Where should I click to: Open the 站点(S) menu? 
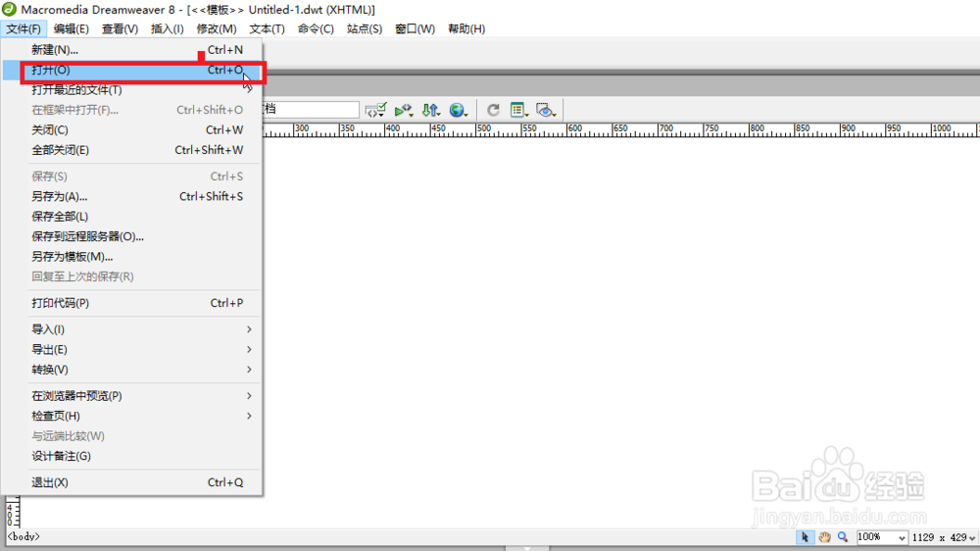[x=365, y=28]
